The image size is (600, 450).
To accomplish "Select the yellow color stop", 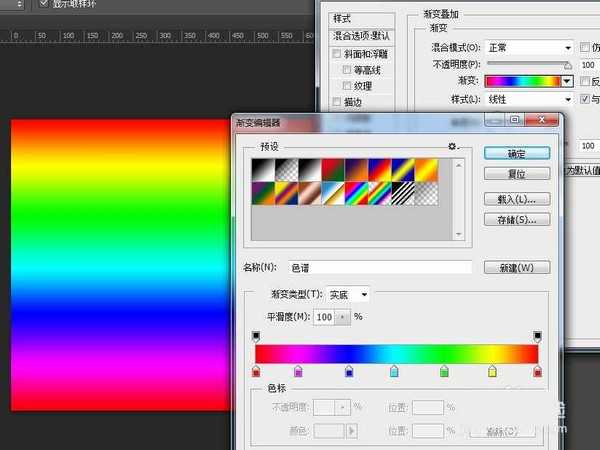I will (x=492, y=372).
